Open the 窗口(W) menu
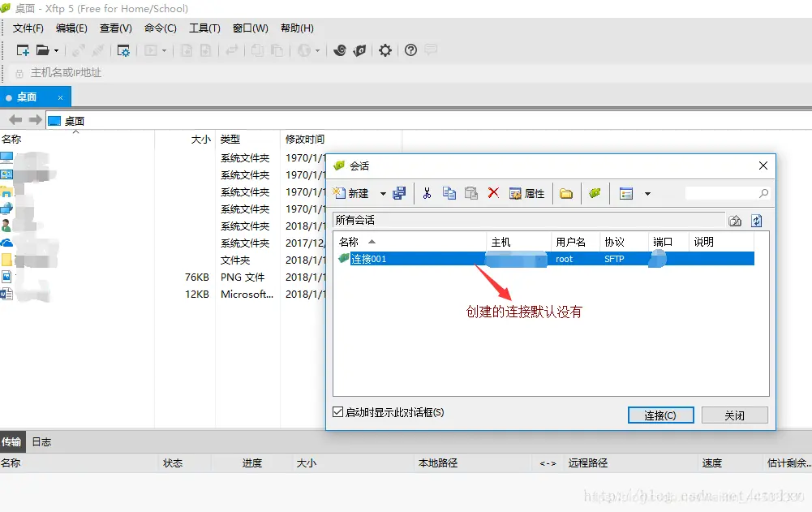 (251, 28)
